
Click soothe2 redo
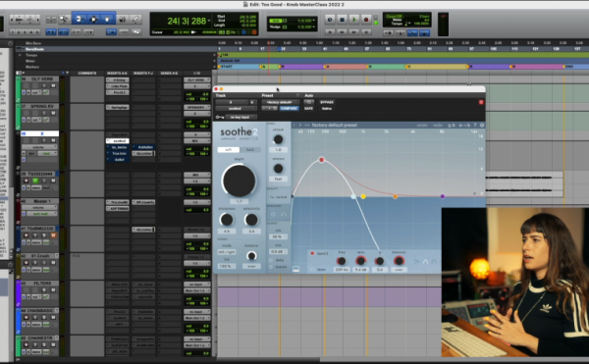pyautogui.click(x=438, y=125)
